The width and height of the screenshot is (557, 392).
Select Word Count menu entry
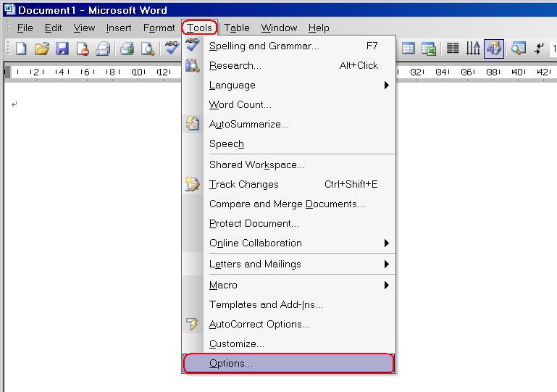point(288,104)
